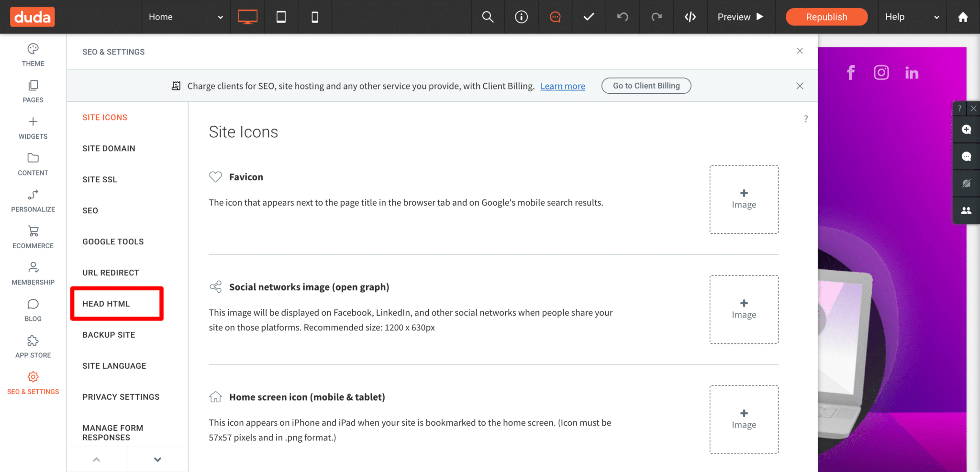Open the Membership panel
The height and width of the screenshot is (472, 980).
click(x=33, y=274)
